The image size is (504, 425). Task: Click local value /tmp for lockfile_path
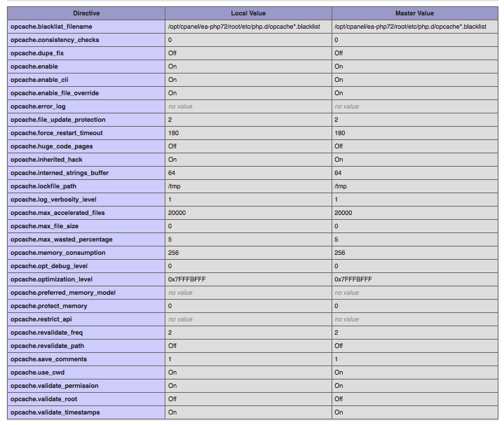pos(175,186)
